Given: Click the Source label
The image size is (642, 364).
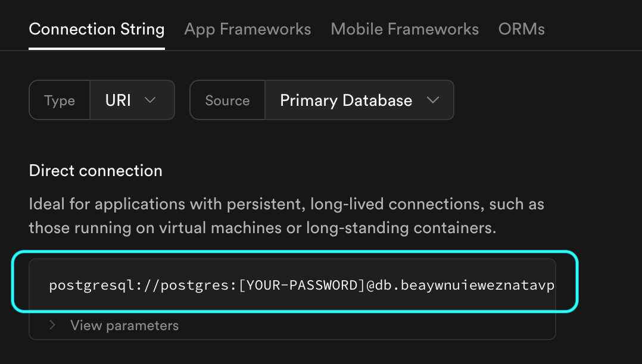Looking at the screenshot, I should [227, 101].
